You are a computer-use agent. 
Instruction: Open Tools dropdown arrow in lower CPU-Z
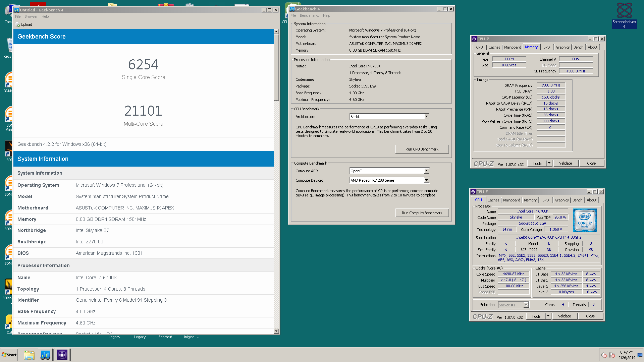click(x=548, y=316)
